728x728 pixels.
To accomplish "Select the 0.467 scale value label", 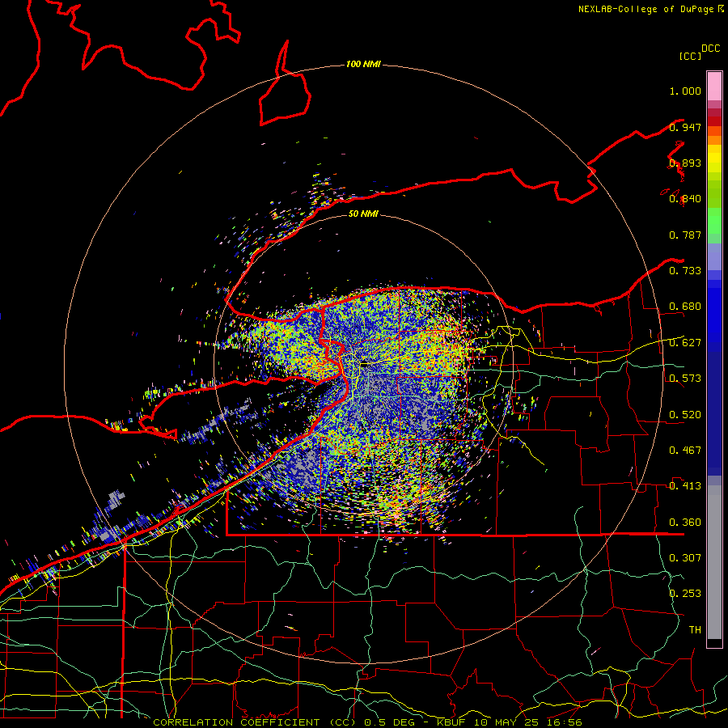I will [x=685, y=451].
